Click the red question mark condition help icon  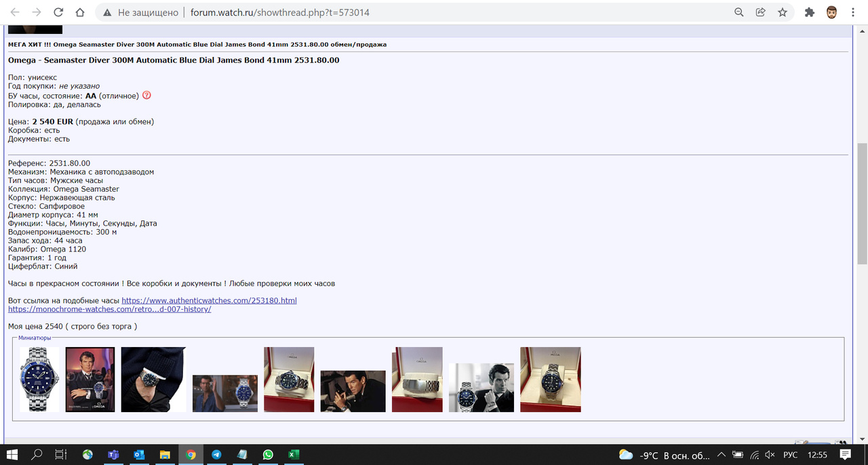tap(146, 96)
